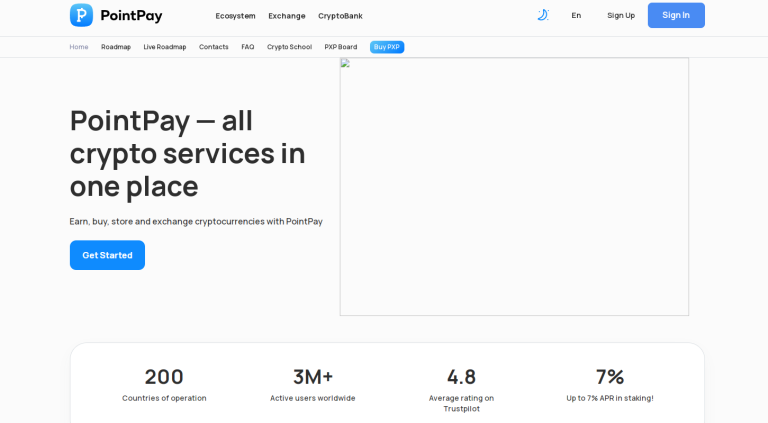Click the '3M+' active users statistic
Viewport: 768px width, 423px height.
[313, 377]
